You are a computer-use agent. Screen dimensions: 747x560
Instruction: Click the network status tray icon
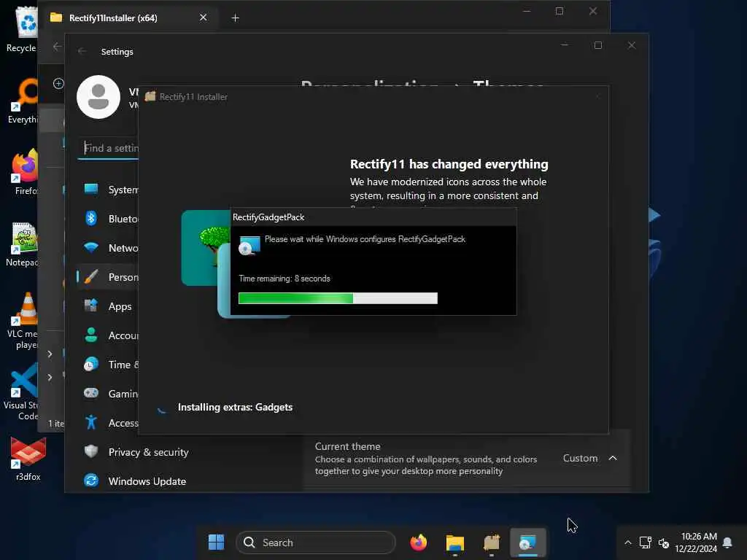click(x=645, y=542)
